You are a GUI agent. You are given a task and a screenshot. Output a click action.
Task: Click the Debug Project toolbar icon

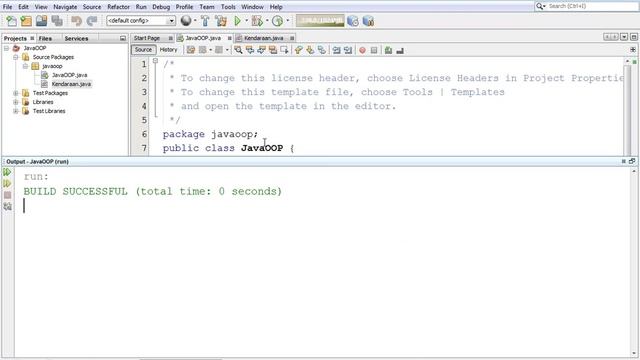(x=257, y=21)
